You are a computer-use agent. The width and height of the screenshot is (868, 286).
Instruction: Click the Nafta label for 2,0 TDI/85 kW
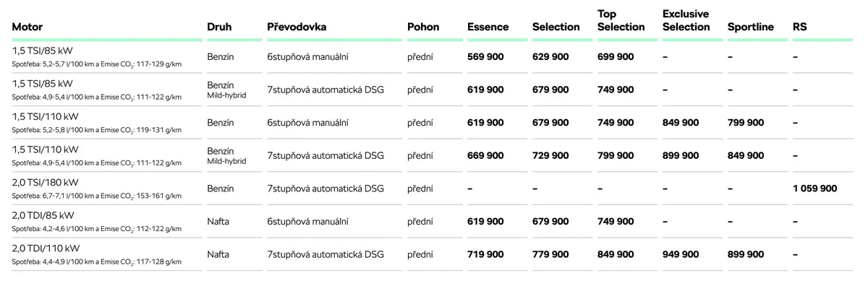tap(218, 221)
